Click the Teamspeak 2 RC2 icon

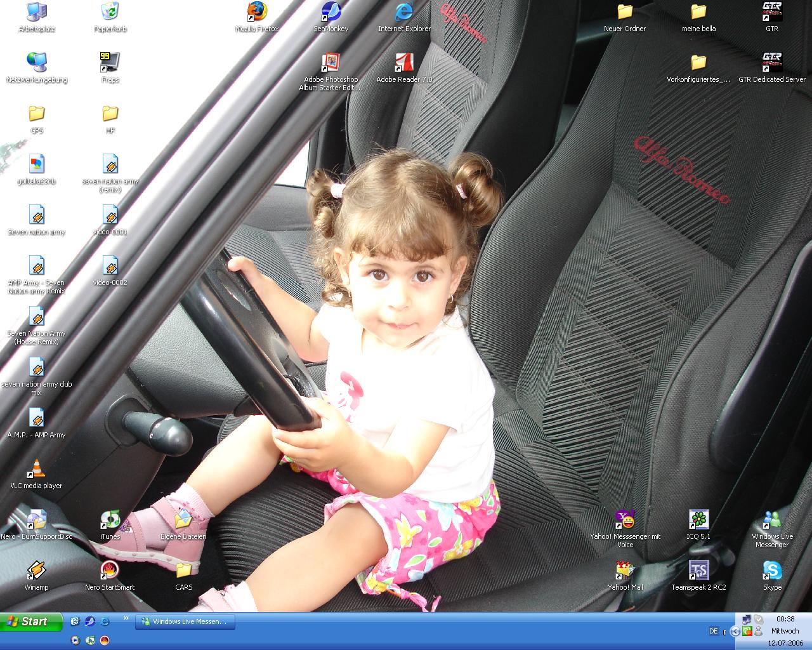(698, 571)
